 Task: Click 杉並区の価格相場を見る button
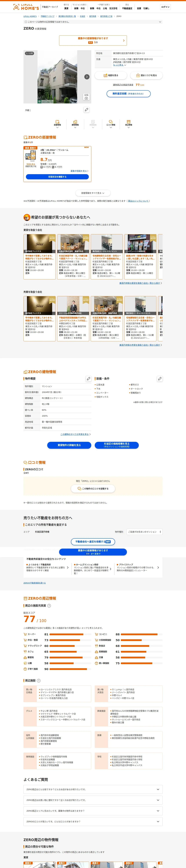(x=117, y=445)
